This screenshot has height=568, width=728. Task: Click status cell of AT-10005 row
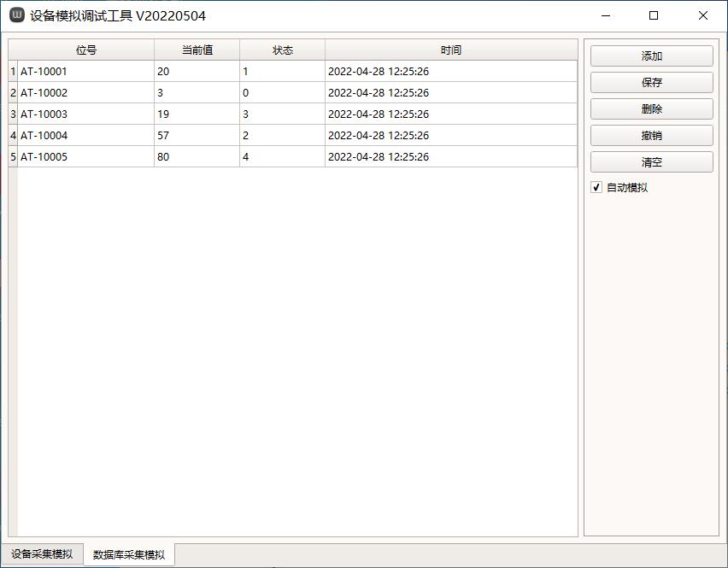click(x=282, y=157)
